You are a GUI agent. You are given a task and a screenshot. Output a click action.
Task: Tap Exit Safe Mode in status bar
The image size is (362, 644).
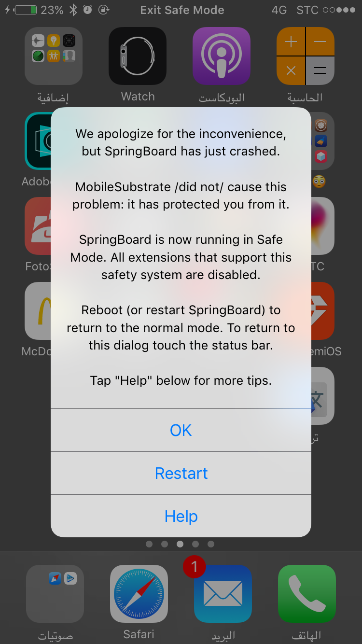tap(182, 10)
